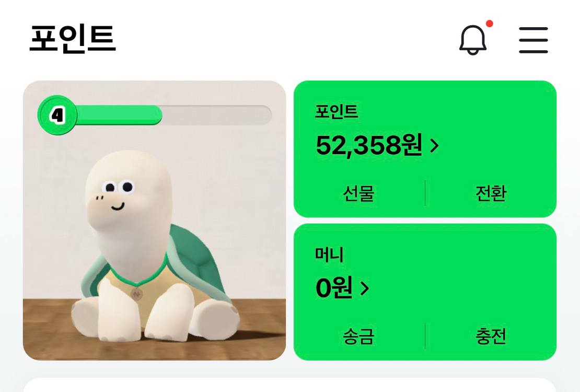Image resolution: width=580 pixels, height=392 pixels.
Task: Click the level progress bar
Action: pos(209,115)
